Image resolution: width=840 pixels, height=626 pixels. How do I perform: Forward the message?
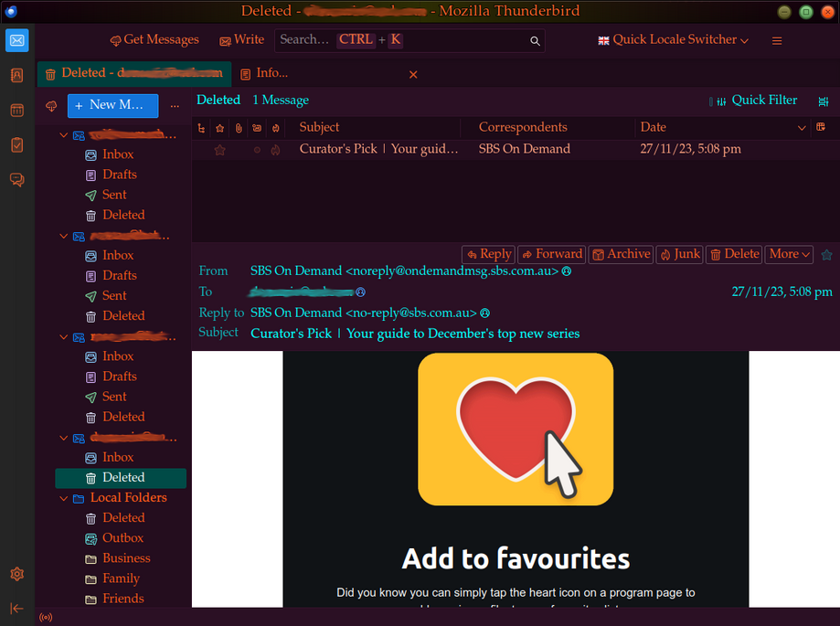coord(552,254)
